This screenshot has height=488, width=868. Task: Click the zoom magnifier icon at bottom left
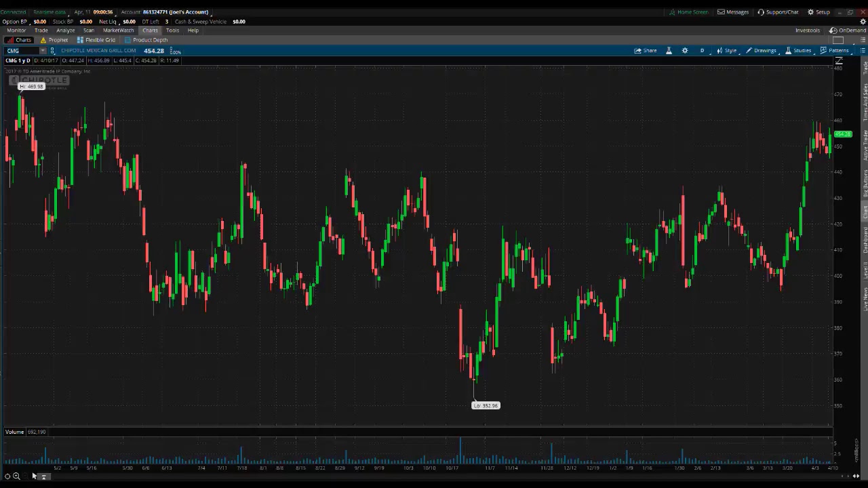coord(16,476)
